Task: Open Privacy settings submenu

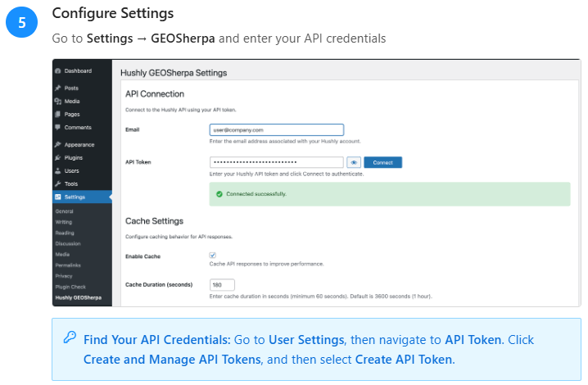Action: pyautogui.click(x=63, y=276)
